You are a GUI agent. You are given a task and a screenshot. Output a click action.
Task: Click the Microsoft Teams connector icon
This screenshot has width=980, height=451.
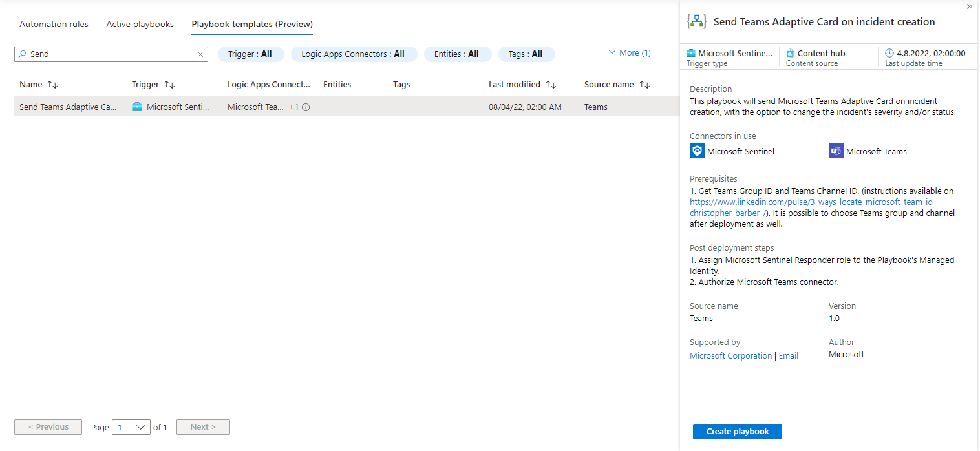pyautogui.click(x=836, y=151)
